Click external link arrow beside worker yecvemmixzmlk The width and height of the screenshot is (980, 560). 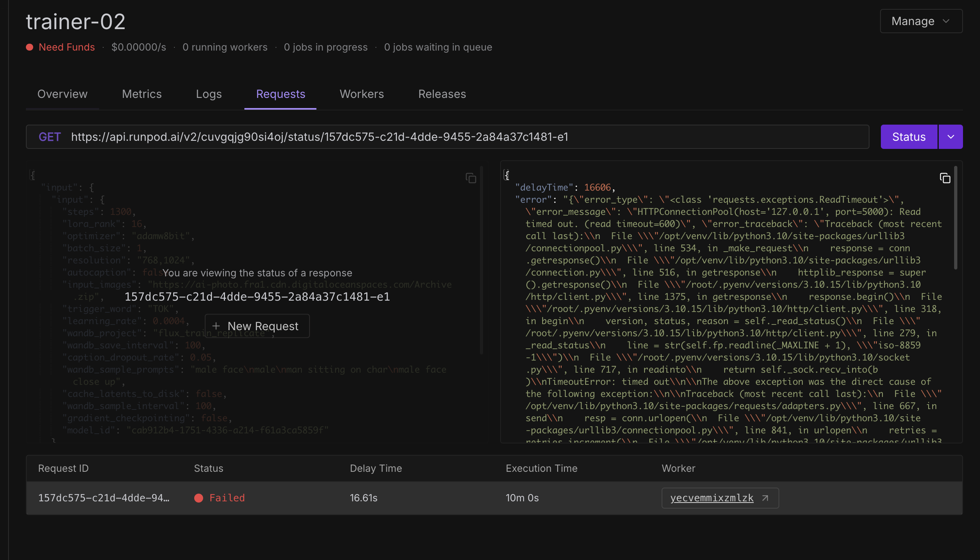click(x=765, y=498)
